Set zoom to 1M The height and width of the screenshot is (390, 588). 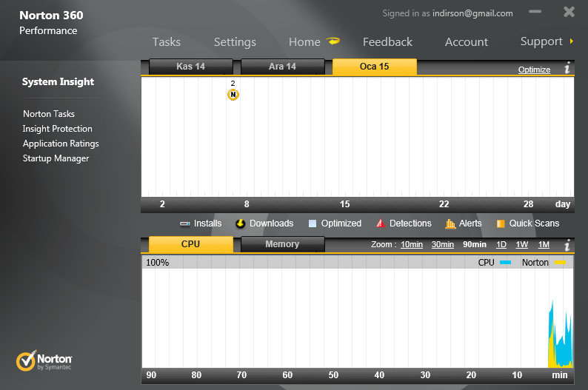point(544,245)
